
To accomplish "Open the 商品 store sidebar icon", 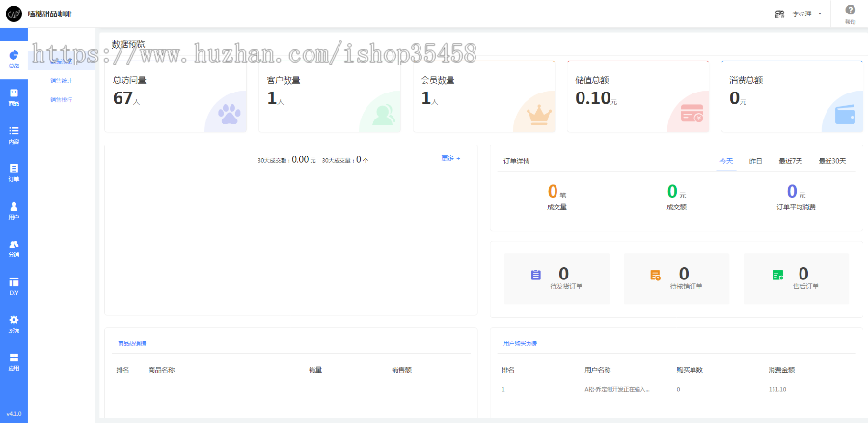I will (x=14, y=93).
